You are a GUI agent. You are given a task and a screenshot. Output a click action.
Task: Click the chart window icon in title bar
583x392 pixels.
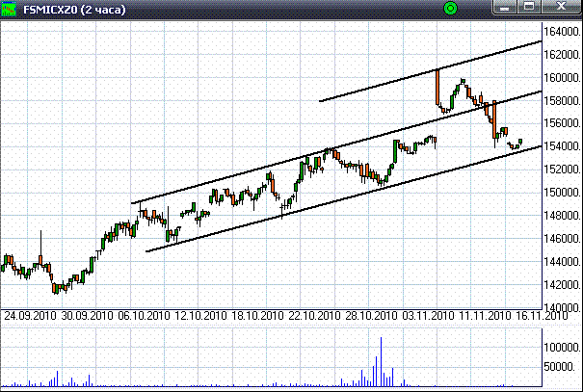(x=9, y=9)
